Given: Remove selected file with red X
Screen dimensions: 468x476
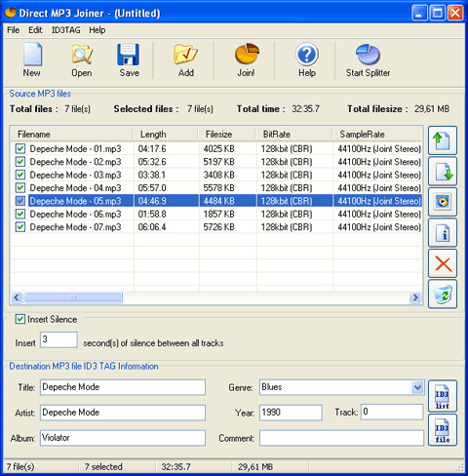Looking at the screenshot, I should (443, 263).
